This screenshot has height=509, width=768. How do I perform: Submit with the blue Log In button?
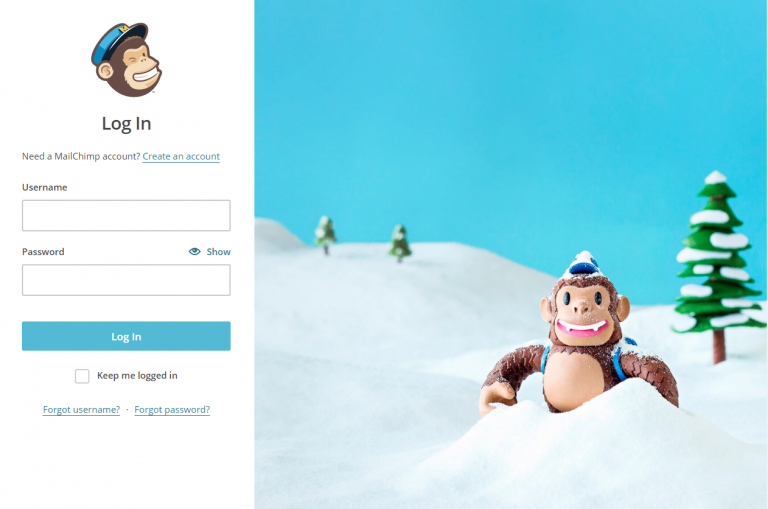126,336
